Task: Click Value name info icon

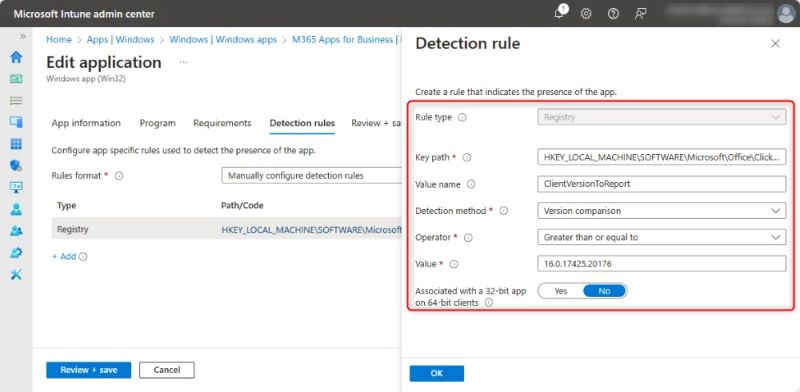Action: (x=471, y=184)
